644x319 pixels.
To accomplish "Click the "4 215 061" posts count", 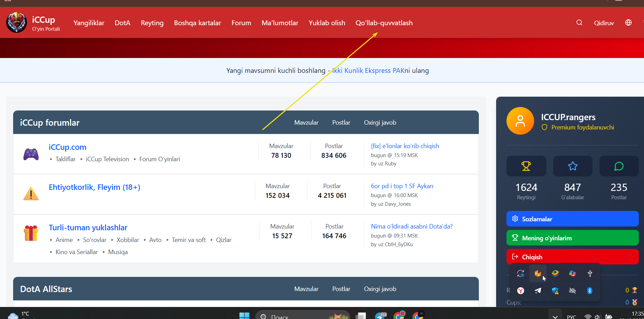I will [x=332, y=195].
